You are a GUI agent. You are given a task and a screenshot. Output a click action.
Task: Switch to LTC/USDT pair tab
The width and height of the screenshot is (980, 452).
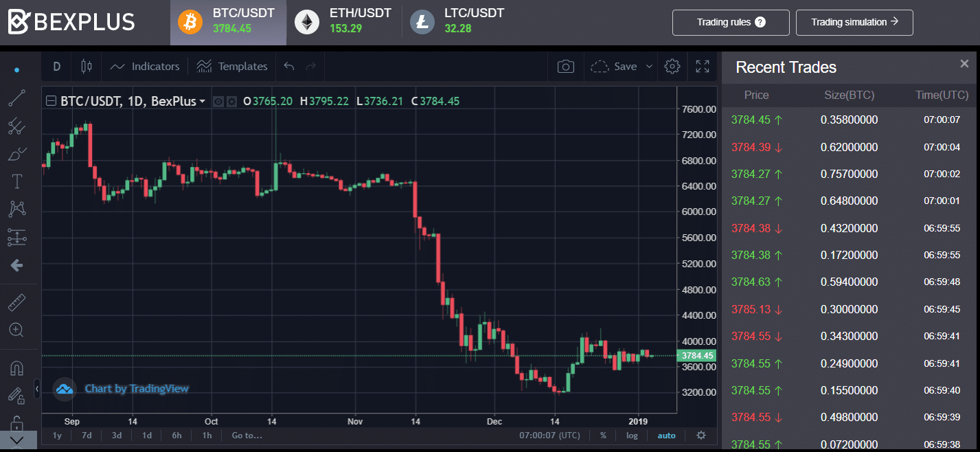[x=457, y=22]
